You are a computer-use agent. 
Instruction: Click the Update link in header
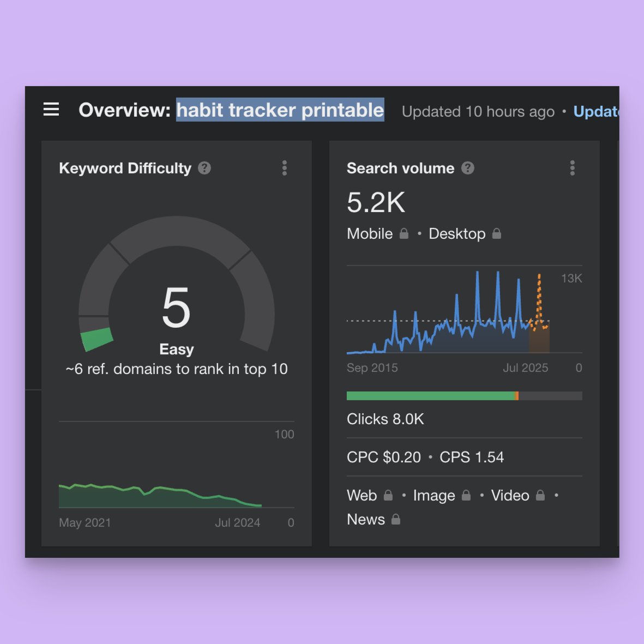(596, 111)
